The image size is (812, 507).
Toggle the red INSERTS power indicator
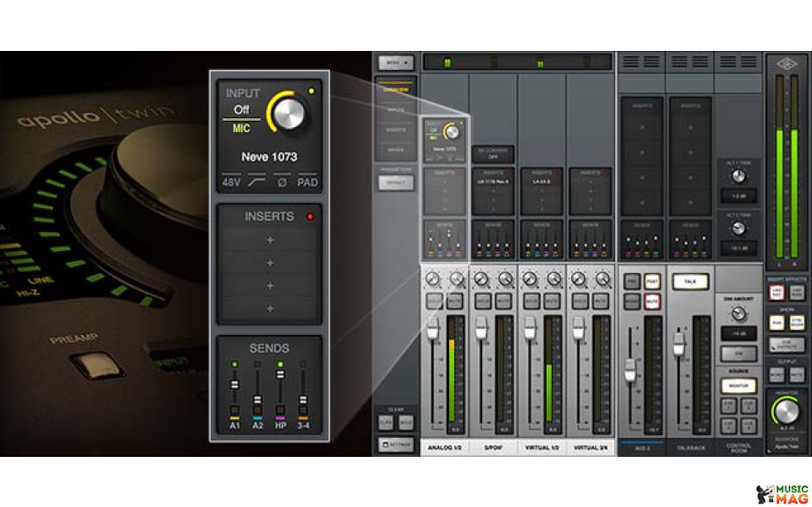(310, 217)
